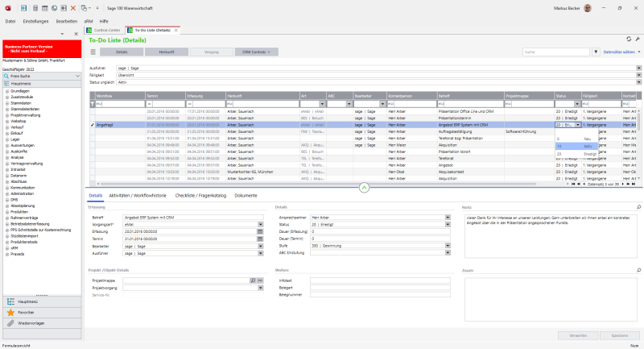Click the Details button in toolbar
This screenshot has height=349, width=644.
click(122, 52)
